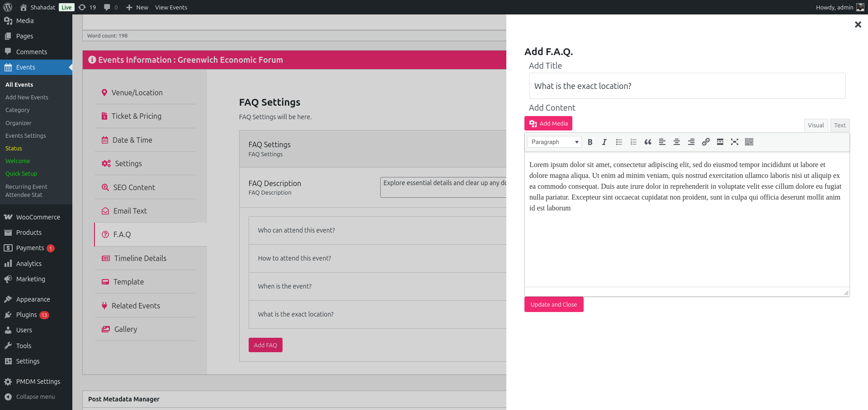Open the New content menu
The height and width of the screenshot is (410, 868).
[x=137, y=7]
